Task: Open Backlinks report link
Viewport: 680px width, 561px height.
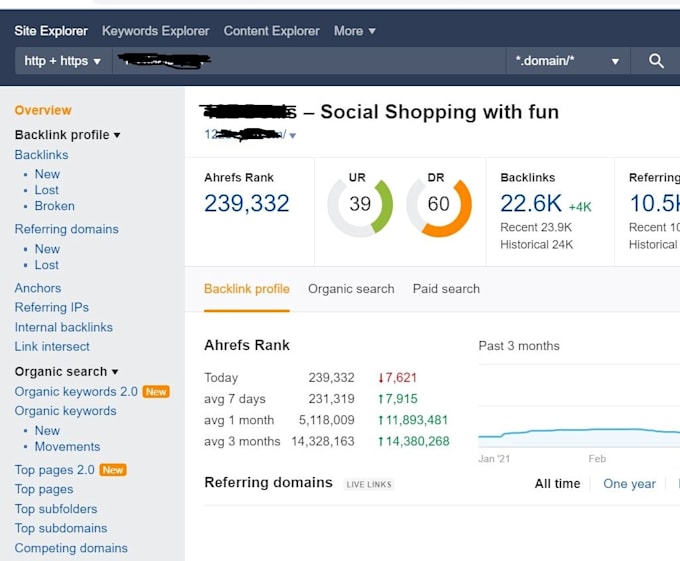Action: coord(41,155)
